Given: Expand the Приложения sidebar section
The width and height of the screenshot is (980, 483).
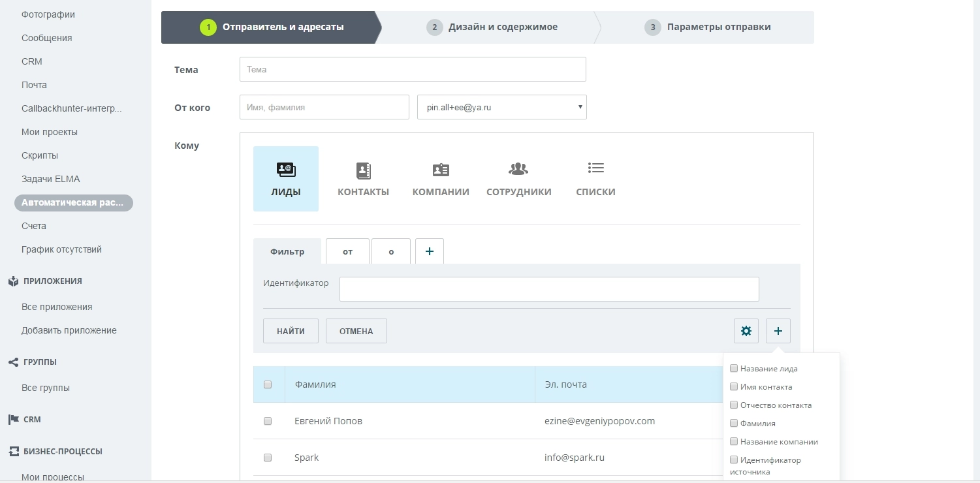Looking at the screenshot, I should pos(52,281).
